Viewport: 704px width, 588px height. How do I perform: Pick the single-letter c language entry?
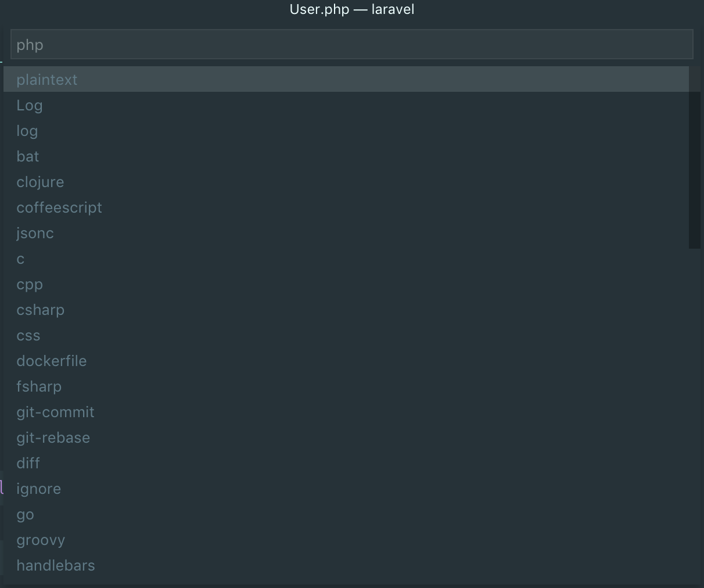point(21,259)
